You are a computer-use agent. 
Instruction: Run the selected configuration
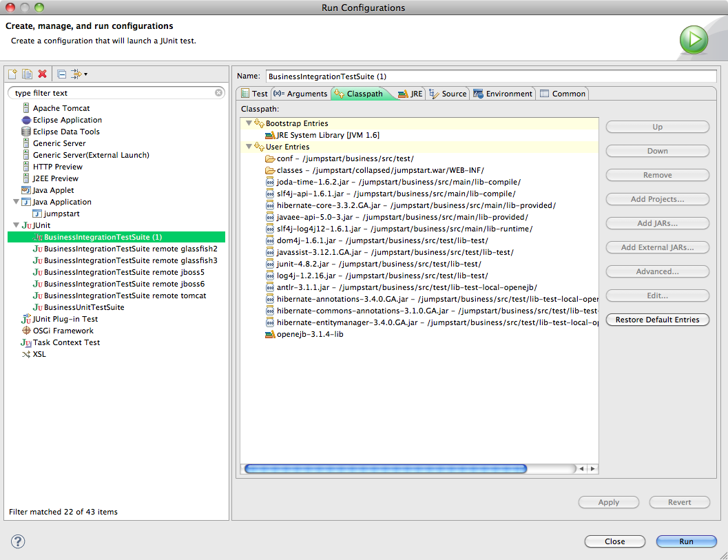click(x=686, y=541)
